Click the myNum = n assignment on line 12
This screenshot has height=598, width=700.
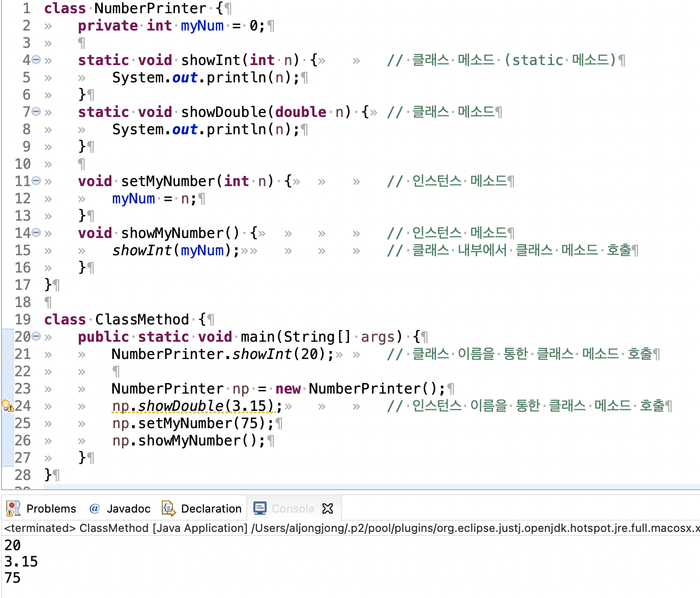point(154,198)
